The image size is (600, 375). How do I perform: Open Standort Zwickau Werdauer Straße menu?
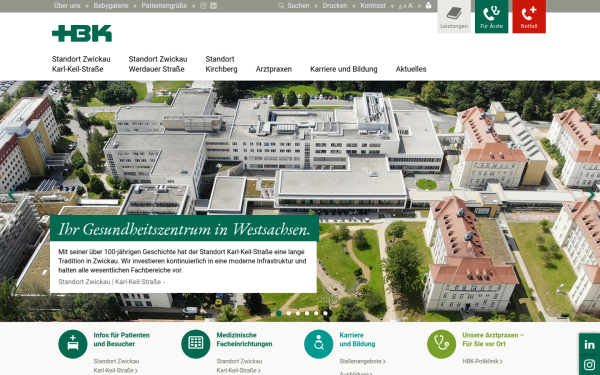[x=158, y=64]
